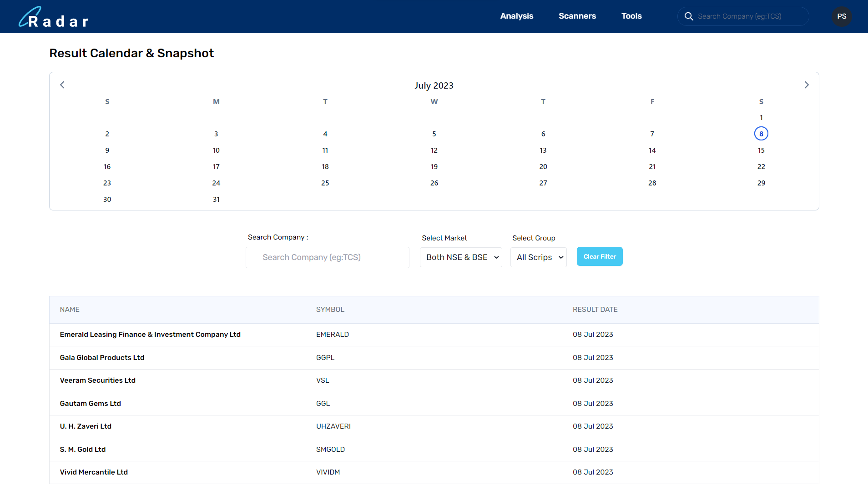
Task: Click the EMERALD symbol cell
Action: pos(333,335)
